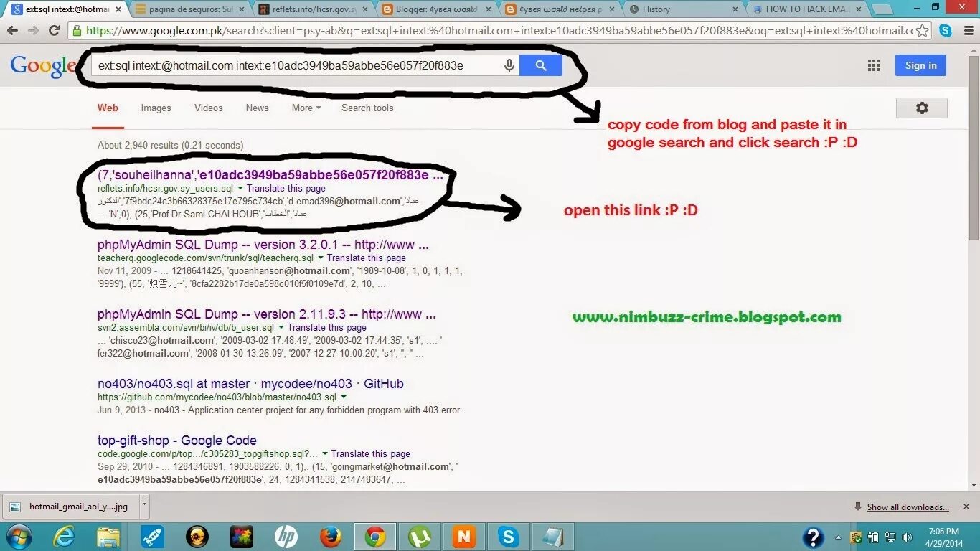
Task: Open the no403.sql GitHub result link
Action: click(x=250, y=384)
